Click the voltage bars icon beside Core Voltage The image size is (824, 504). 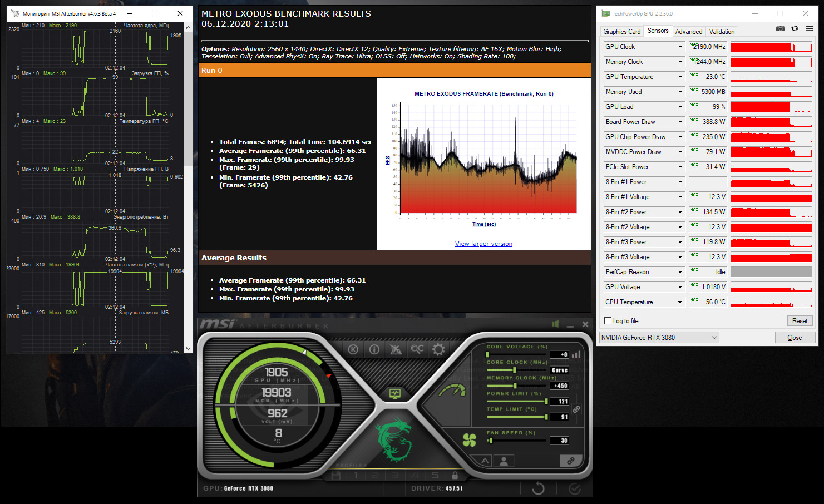576,354
